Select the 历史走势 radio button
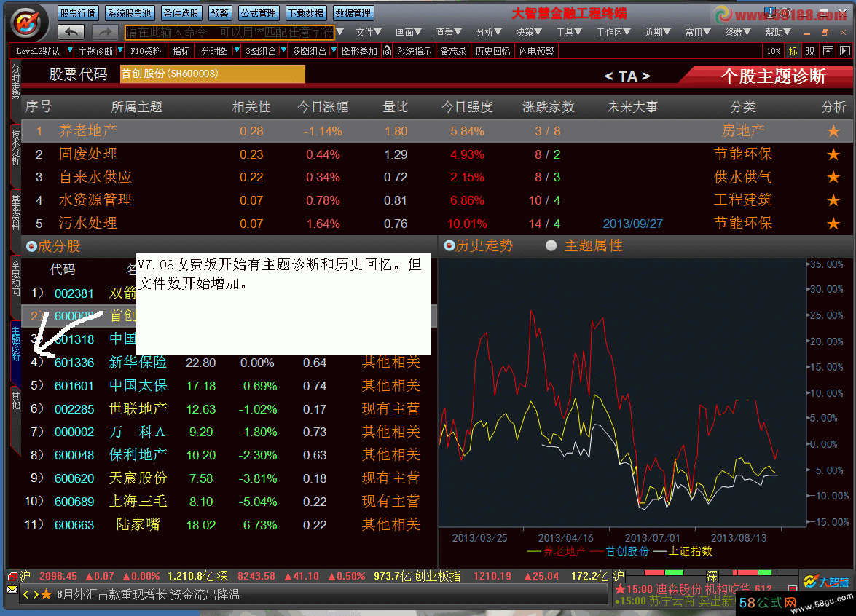Image resolution: width=856 pixels, height=616 pixels. click(x=449, y=245)
